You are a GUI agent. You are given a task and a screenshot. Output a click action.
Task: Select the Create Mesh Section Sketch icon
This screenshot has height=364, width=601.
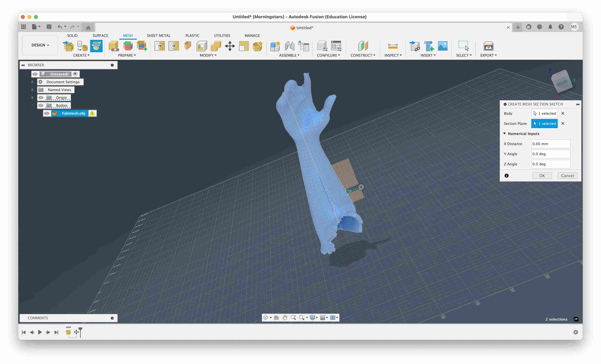coord(96,46)
